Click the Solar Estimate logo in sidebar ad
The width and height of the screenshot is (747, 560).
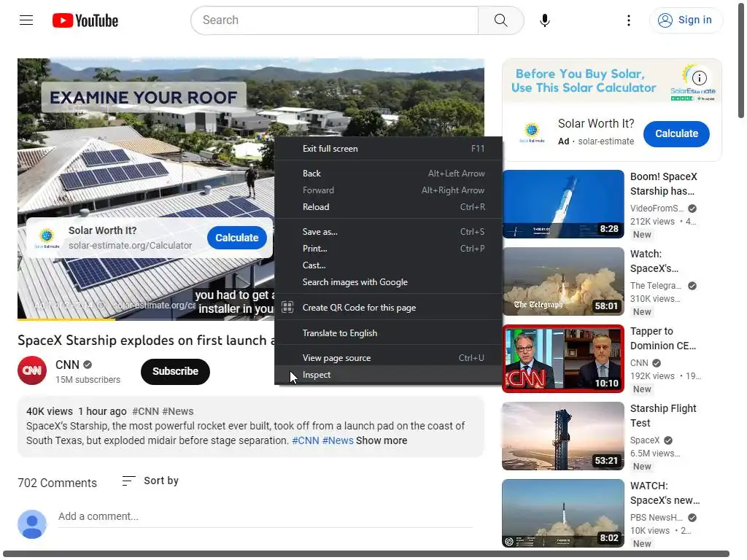point(532,133)
